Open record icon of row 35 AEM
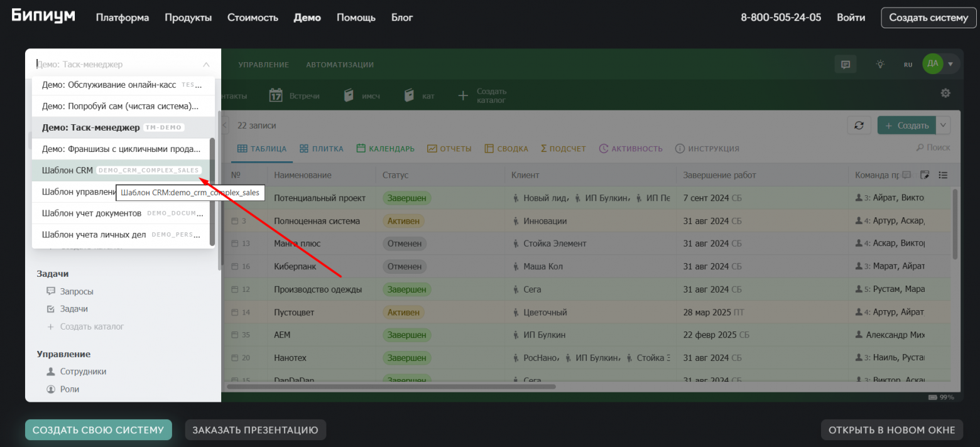Viewport: 980px width, 447px height. [235, 335]
